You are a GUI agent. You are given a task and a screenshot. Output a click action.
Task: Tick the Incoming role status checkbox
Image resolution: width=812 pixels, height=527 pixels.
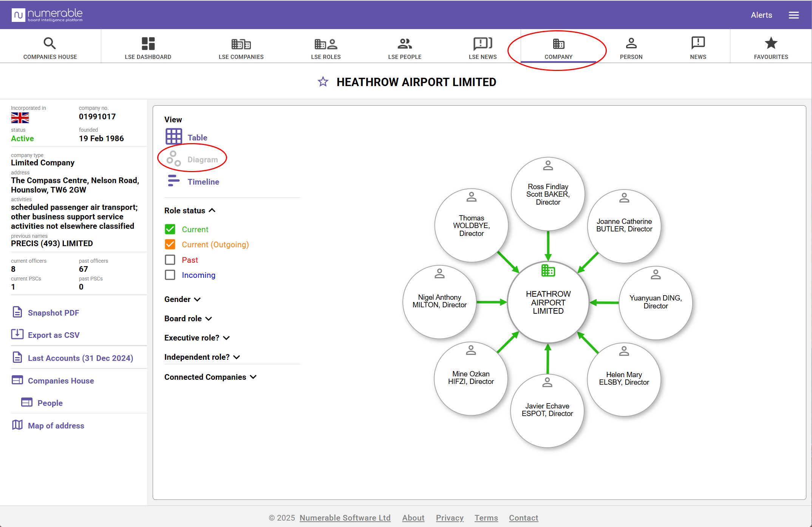(170, 275)
